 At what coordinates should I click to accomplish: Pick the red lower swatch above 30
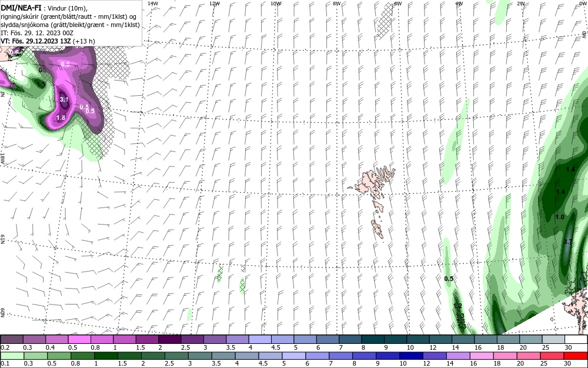click(x=576, y=356)
